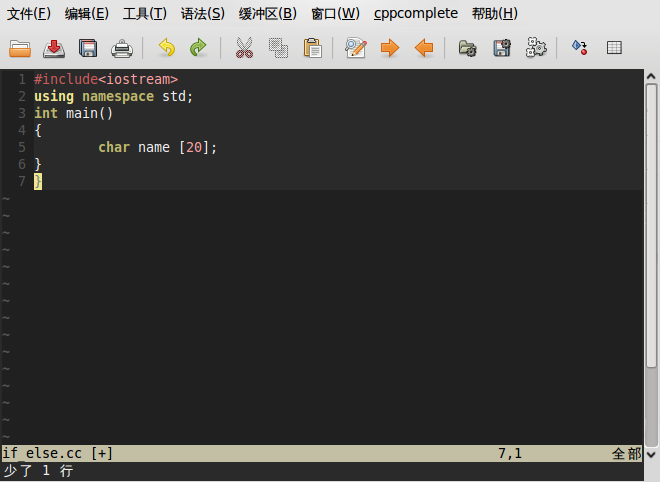
Task: Click the '少了 1 行' message
Action: [38, 471]
